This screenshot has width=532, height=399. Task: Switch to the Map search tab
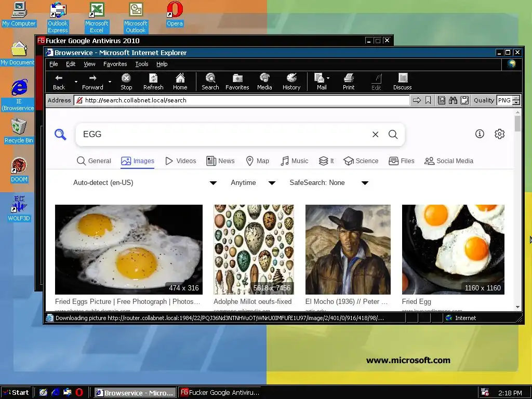(258, 161)
